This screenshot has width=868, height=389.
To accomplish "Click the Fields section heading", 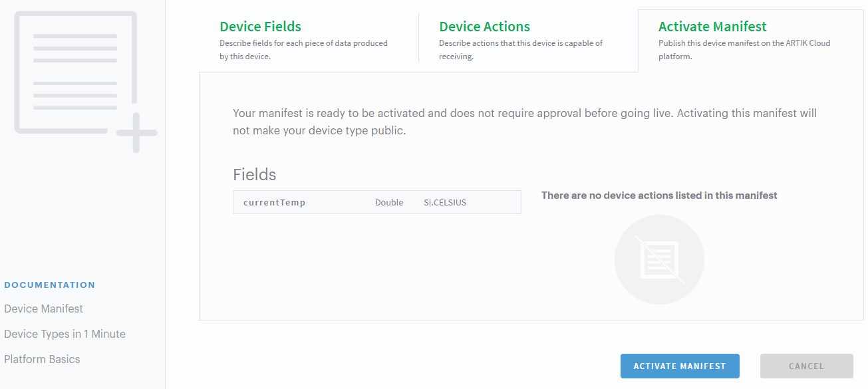I will 254,175.
